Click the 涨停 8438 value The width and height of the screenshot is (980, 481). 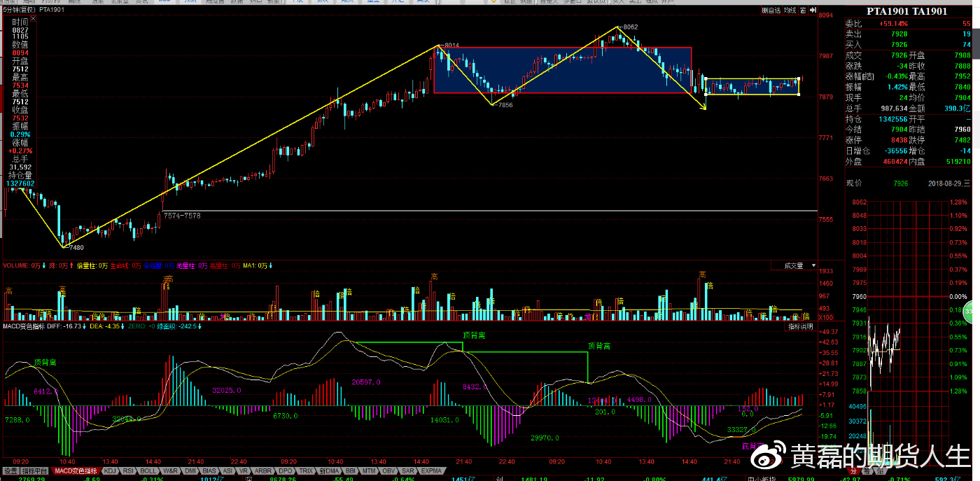(898, 139)
